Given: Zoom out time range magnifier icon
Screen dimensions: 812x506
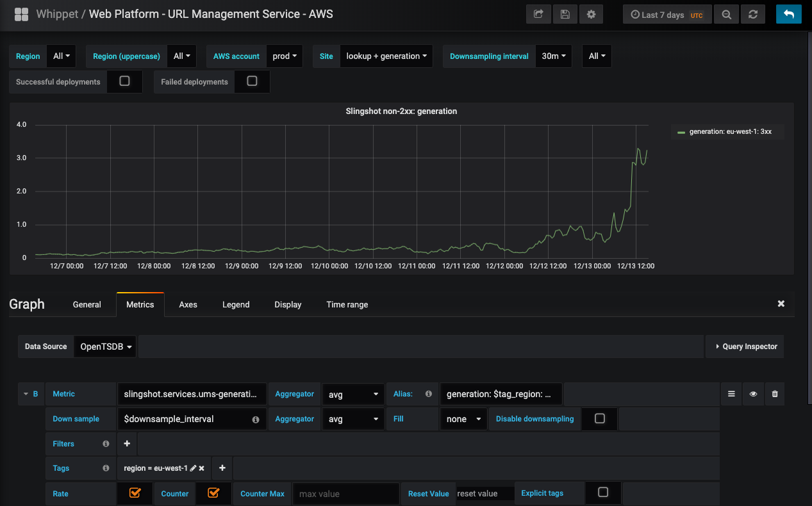Looking at the screenshot, I should 726,14.
